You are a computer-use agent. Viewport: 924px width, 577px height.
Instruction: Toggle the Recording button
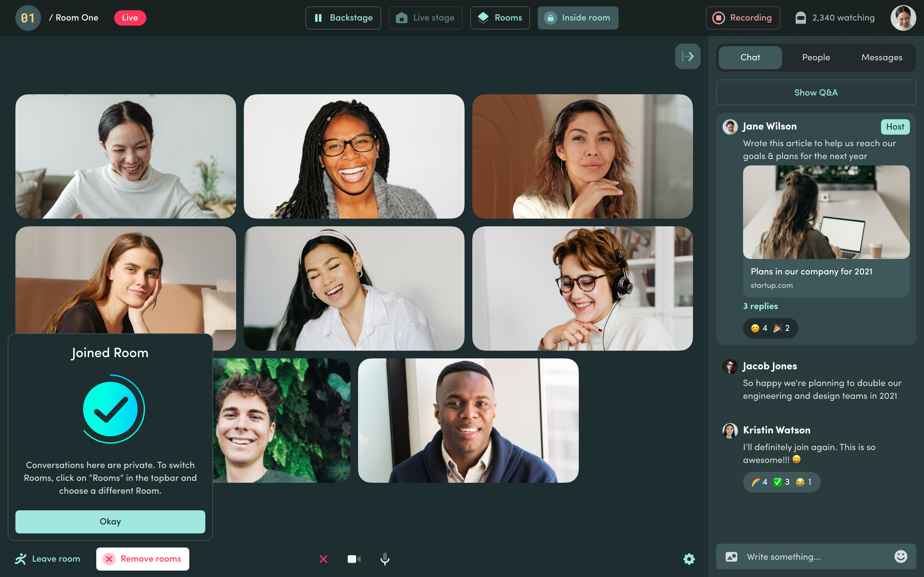[x=743, y=18]
